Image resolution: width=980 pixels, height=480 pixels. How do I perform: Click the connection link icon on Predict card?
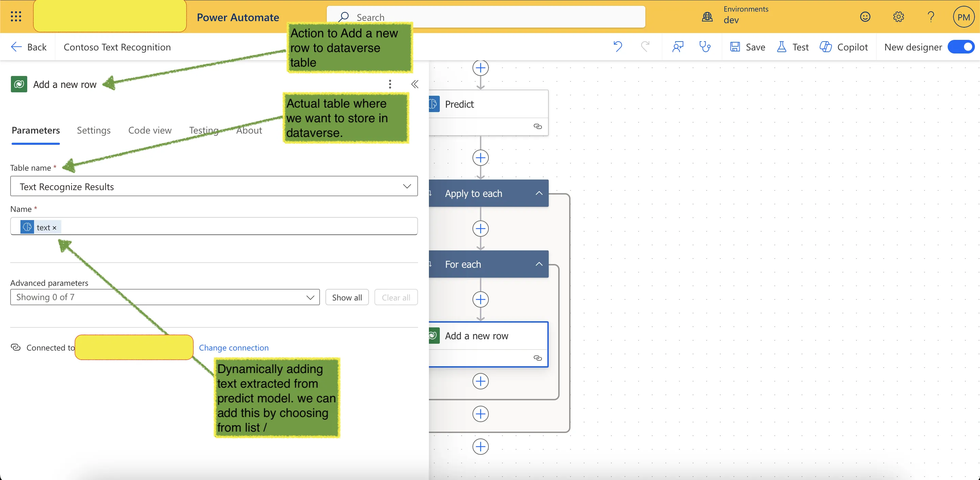click(537, 126)
